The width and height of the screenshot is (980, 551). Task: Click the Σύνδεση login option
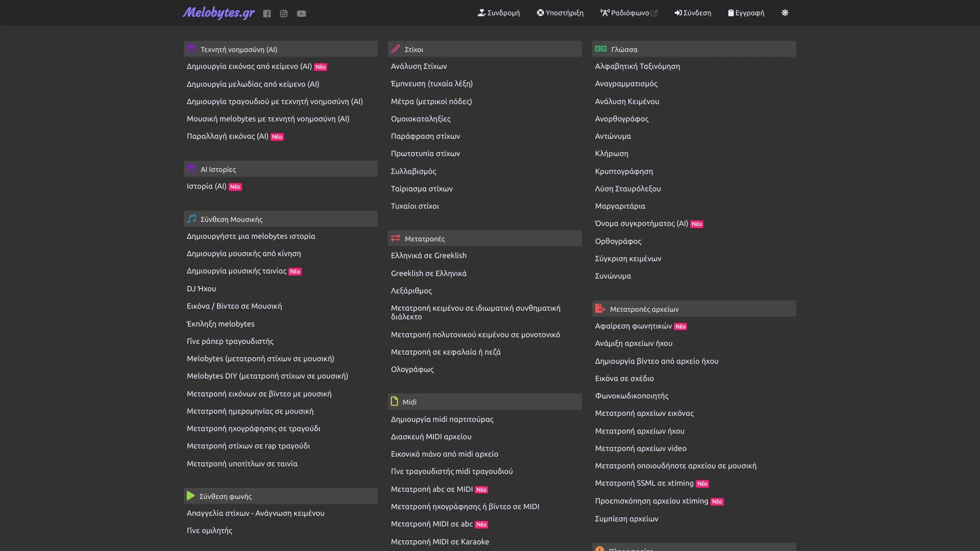(x=692, y=13)
